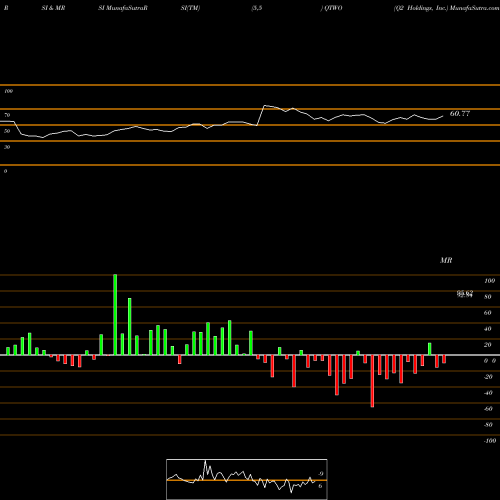This screenshot has height=500, width=500.
Task: Click the Q2 Holdings, Inc. MunafaSutra.com title
Action: click(x=446, y=8)
